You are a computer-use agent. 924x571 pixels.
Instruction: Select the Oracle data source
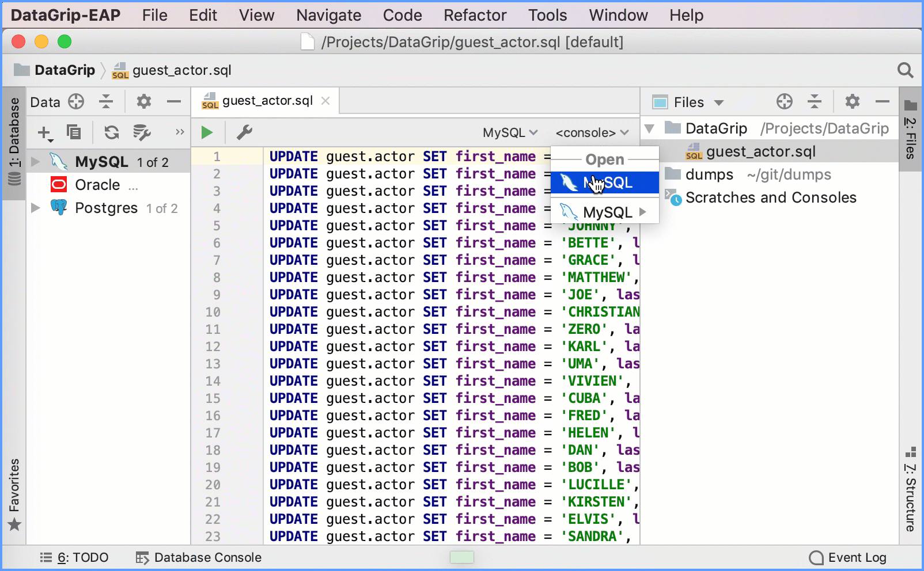click(x=97, y=185)
